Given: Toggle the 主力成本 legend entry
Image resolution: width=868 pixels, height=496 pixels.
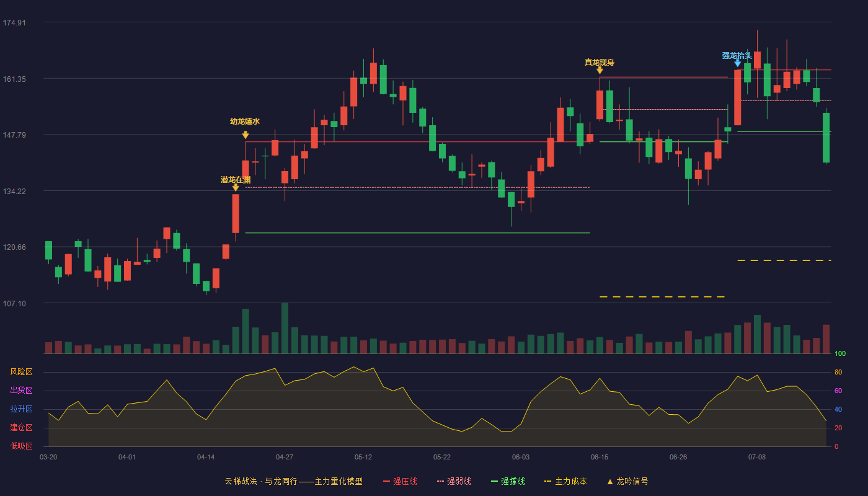Looking at the screenshot, I should pos(565,481).
